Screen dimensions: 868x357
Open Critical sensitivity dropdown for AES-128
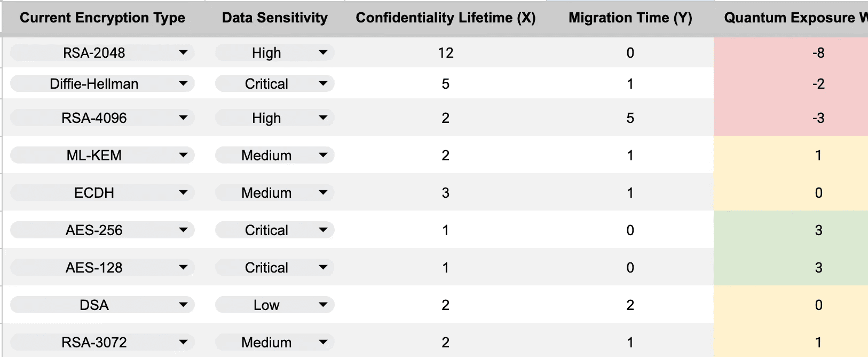pyautogui.click(x=275, y=268)
